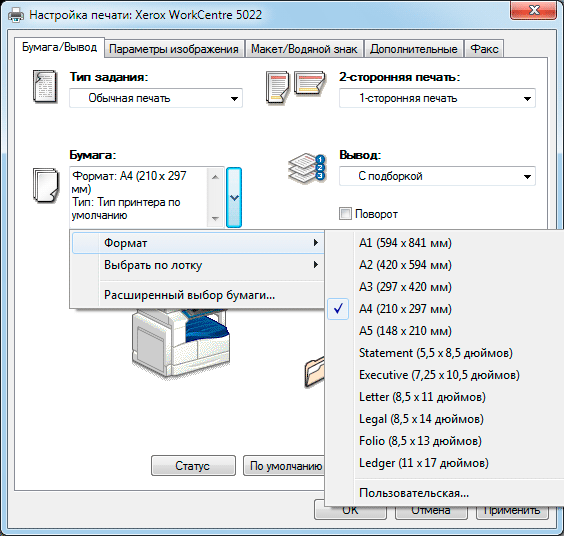
Task: Click the collated output stack icon
Action: pos(307,168)
